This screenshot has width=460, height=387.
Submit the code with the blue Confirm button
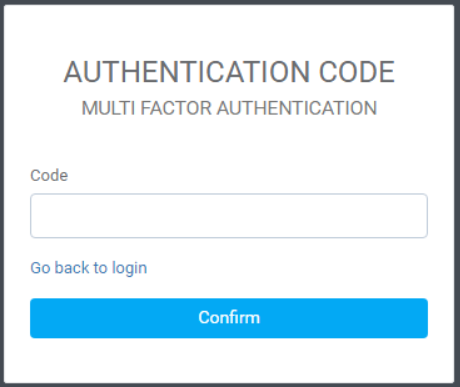click(x=229, y=318)
